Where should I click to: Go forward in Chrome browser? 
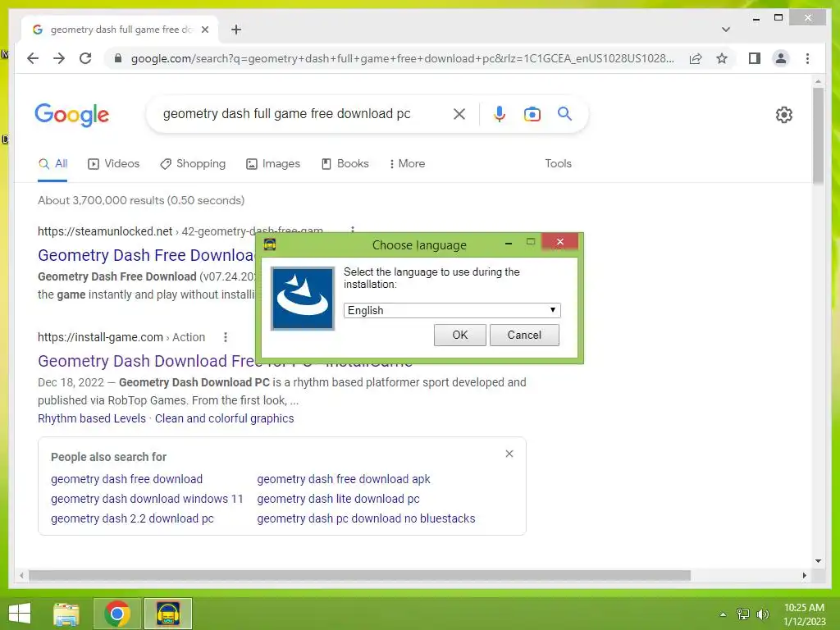point(59,58)
